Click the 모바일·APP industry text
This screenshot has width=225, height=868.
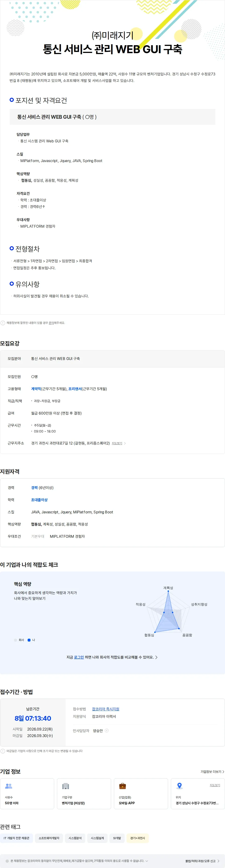click(x=127, y=803)
